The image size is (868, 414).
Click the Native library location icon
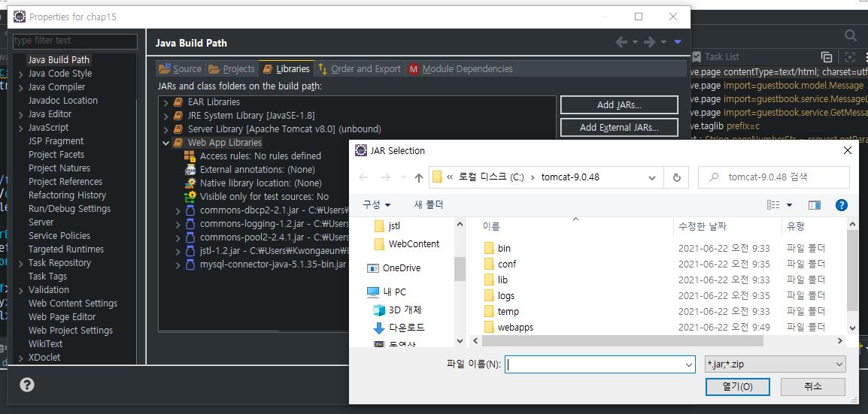(190, 183)
